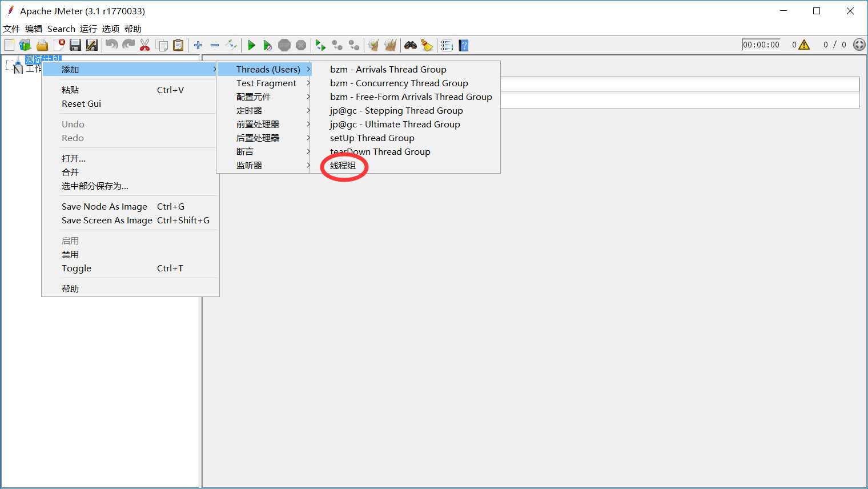
Task: Expand the 断言 submenu
Action: pos(264,151)
